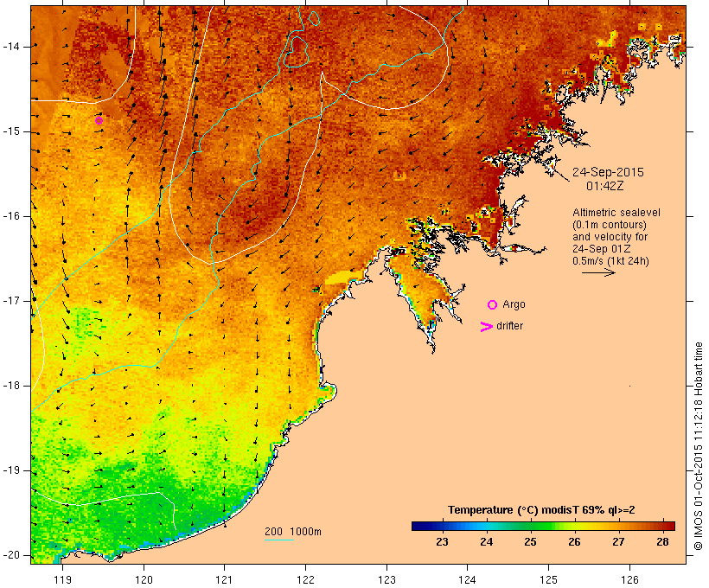Click the longitude label 125
This screenshot has height=588, width=709.
(548, 579)
